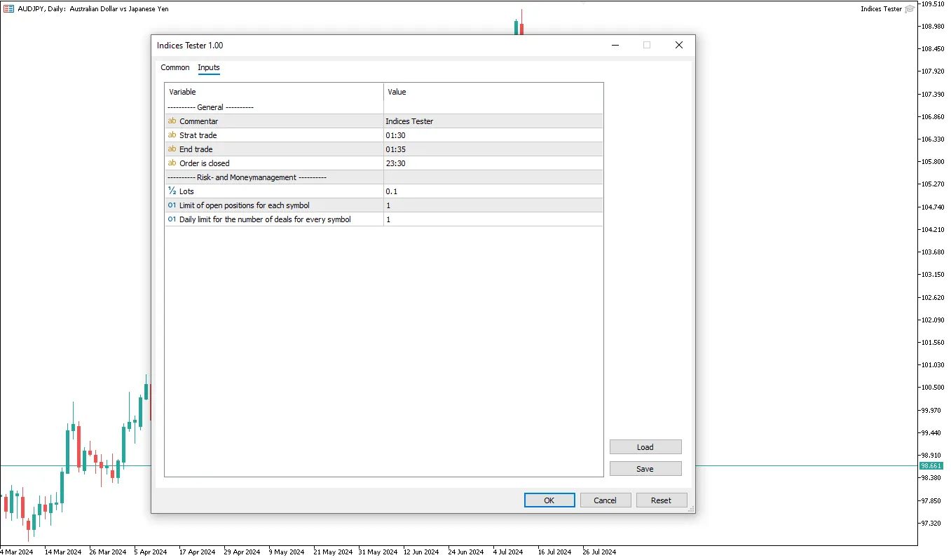Viewport: 951px width, 560px height.
Task: Edit the Lots value 0.1
Action: 493,191
